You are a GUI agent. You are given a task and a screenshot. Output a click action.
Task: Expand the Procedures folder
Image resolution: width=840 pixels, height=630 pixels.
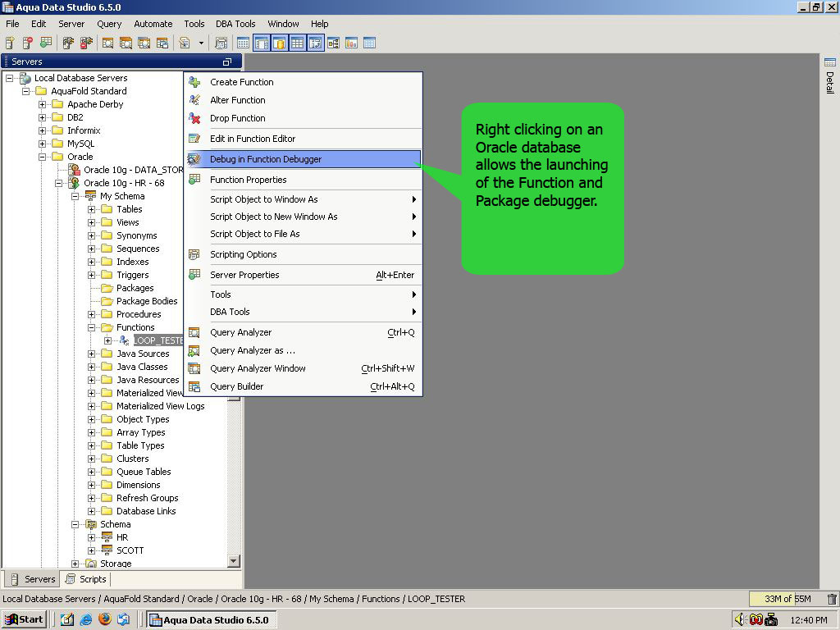tap(92, 314)
